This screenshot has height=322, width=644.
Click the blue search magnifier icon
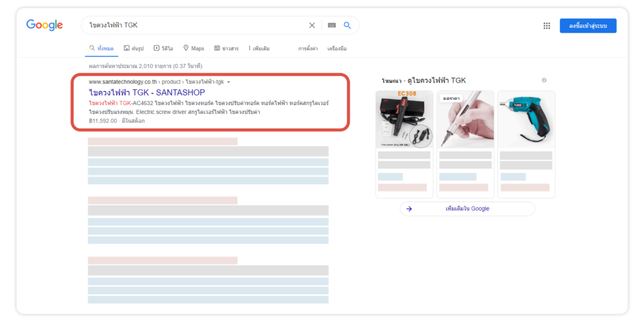click(x=347, y=25)
